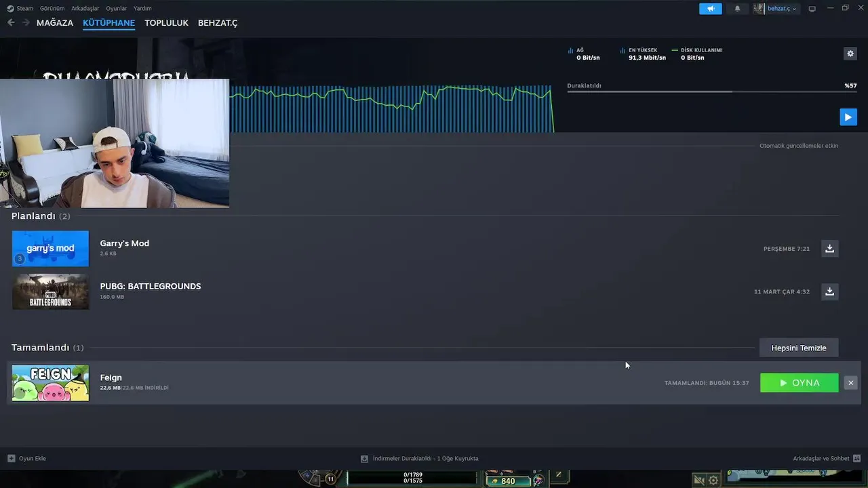Open the BEHZAT.Ç profile tab
868x488 pixels.
218,23
